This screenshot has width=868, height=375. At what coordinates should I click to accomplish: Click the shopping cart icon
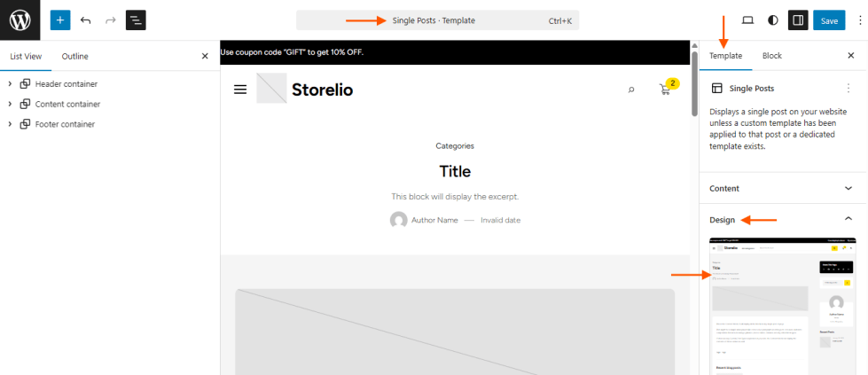click(665, 89)
